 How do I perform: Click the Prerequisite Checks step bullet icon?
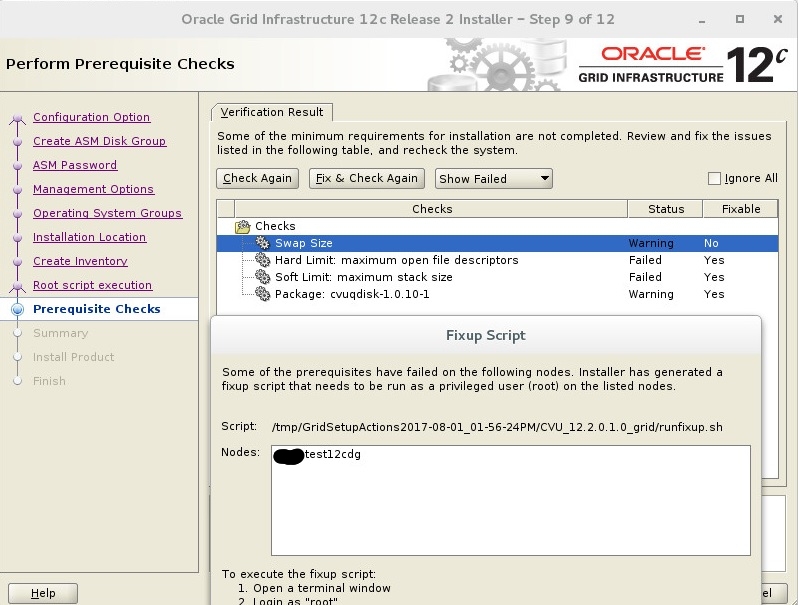[18, 309]
